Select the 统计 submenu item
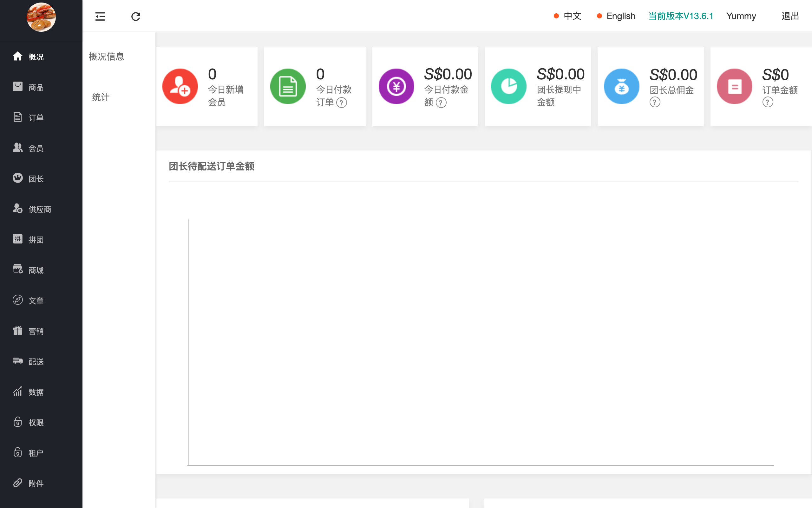The width and height of the screenshot is (812, 508). tap(101, 97)
